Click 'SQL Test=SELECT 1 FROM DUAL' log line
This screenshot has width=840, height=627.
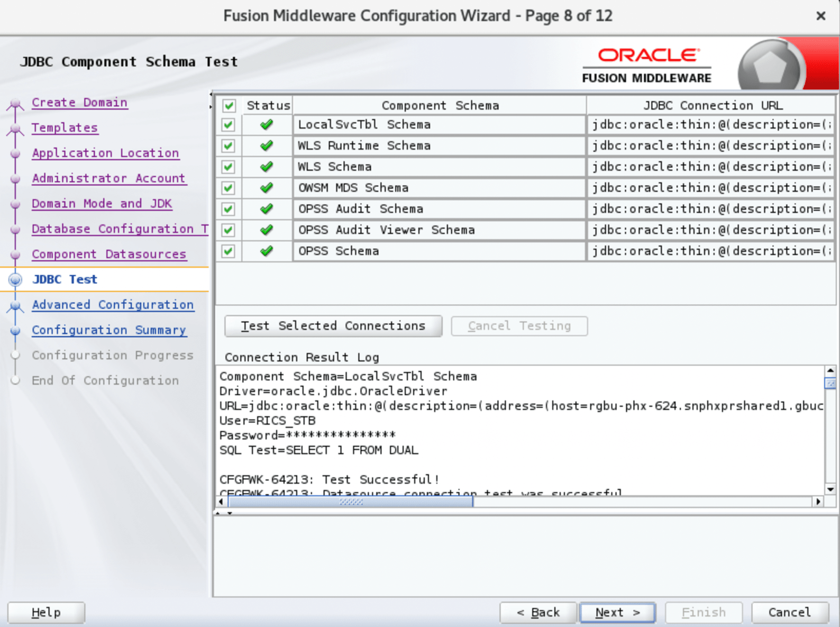319,450
